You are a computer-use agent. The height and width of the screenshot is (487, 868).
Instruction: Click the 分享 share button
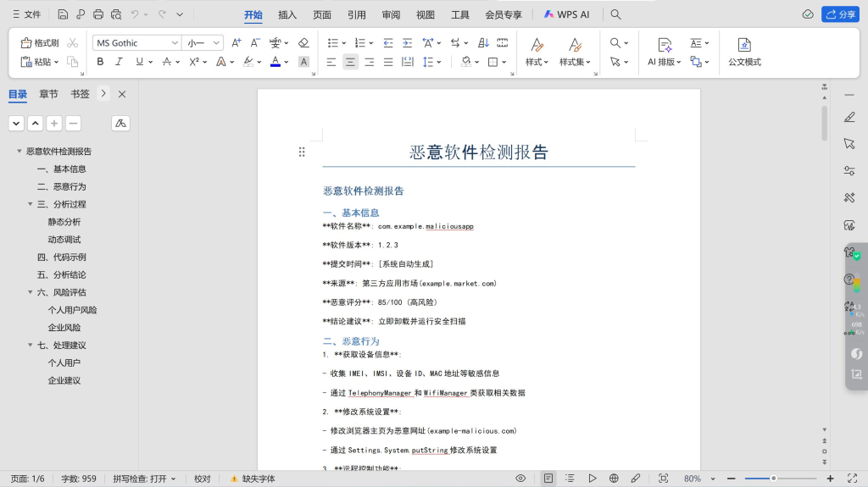pos(840,14)
